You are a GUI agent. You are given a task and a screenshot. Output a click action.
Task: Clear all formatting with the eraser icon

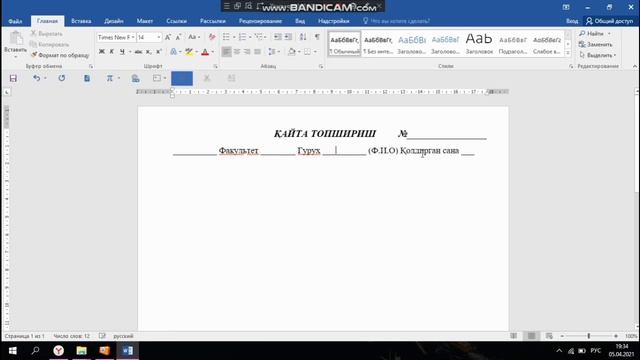click(212, 37)
